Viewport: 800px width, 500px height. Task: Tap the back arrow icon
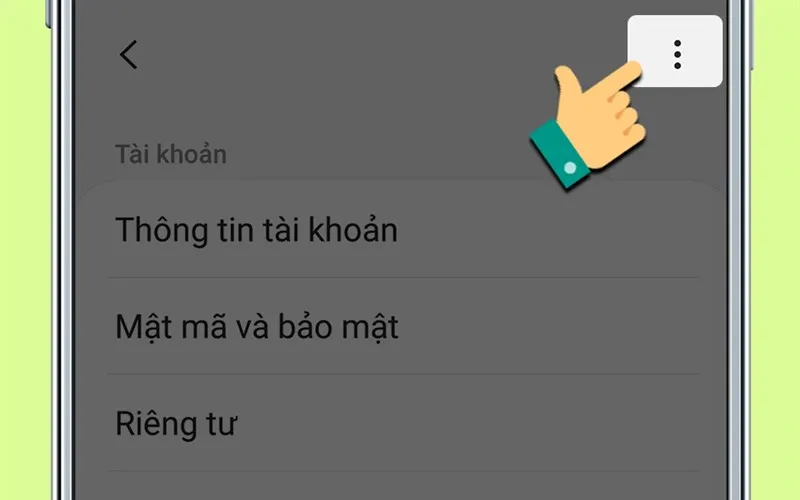pyautogui.click(x=129, y=55)
